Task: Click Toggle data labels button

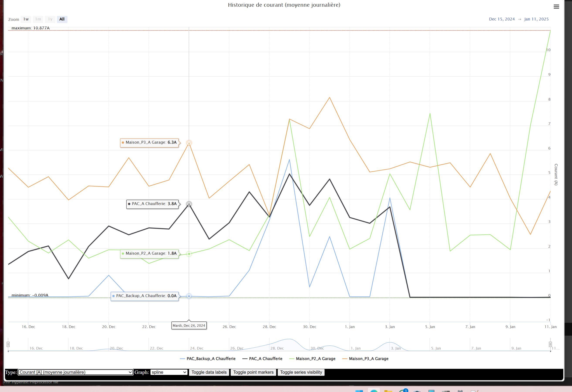Action: pos(209,372)
